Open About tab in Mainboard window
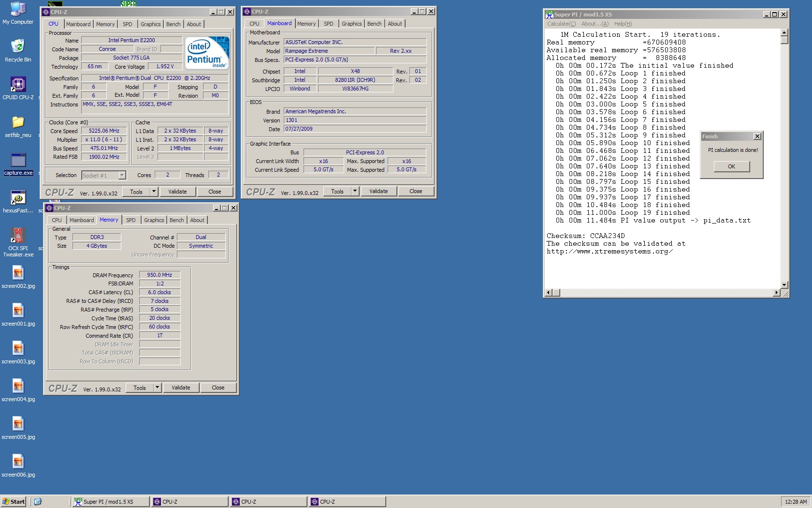The height and width of the screenshot is (508, 812). (x=395, y=24)
